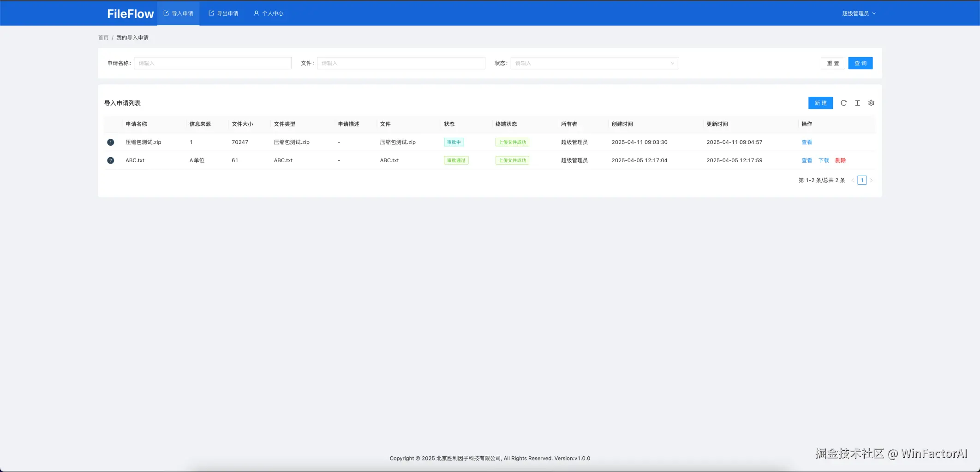
Task: Focus the 申请名称 input field
Action: [213, 63]
